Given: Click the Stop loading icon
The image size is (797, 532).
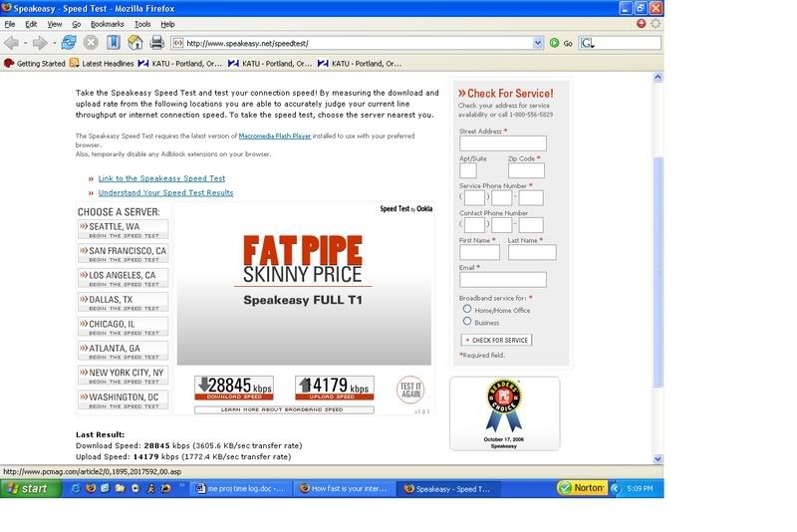Looking at the screenshot, I should (91, 43).
